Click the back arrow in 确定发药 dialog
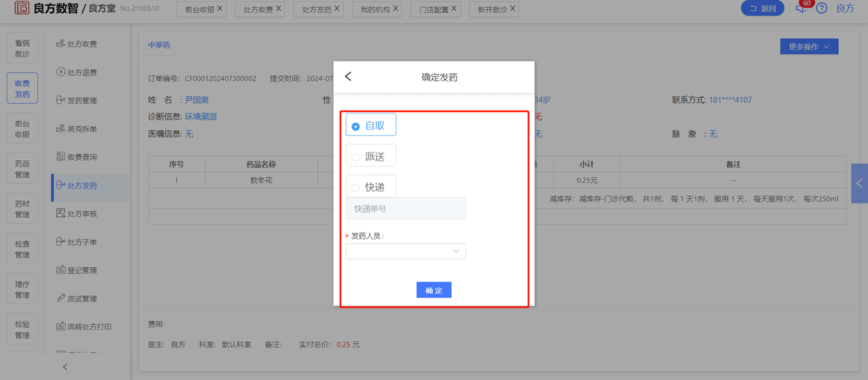Viewport: 868px width, 380px height. [x=348, y=77]
